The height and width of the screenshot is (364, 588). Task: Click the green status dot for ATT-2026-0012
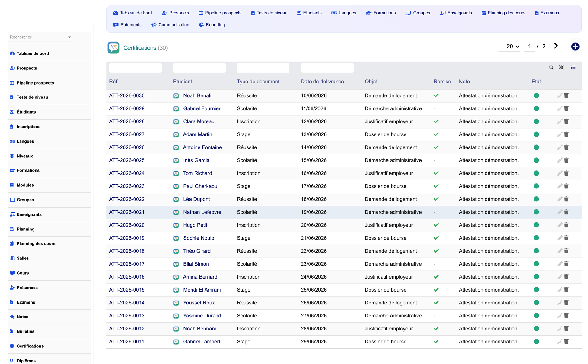point(536,329)
